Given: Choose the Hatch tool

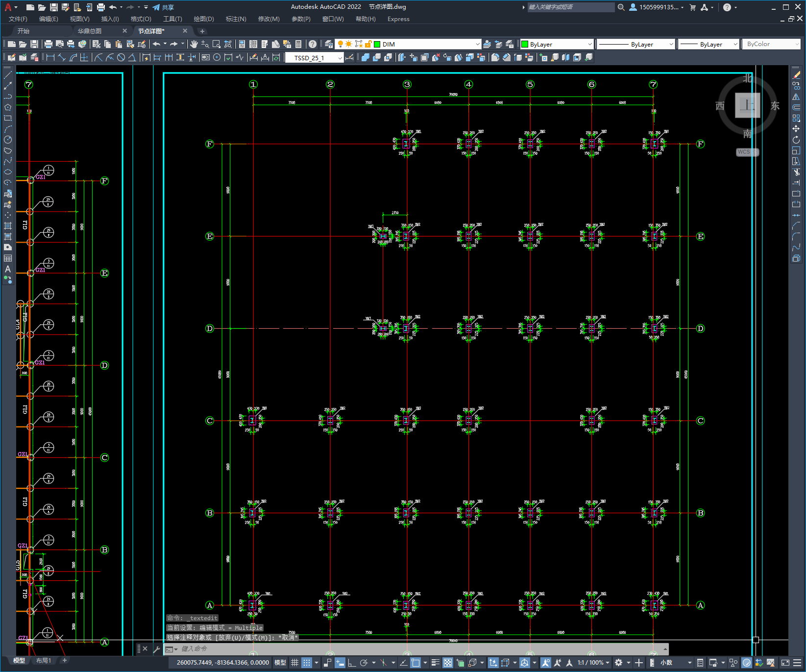Looking at the screenshot, I should pyautogui.click(x=8, y=226).
